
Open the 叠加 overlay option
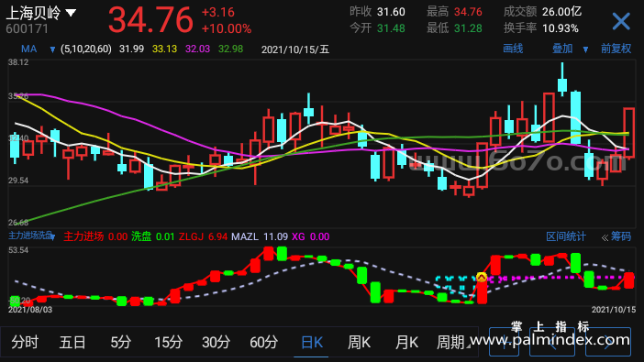(x=562, y=49)
